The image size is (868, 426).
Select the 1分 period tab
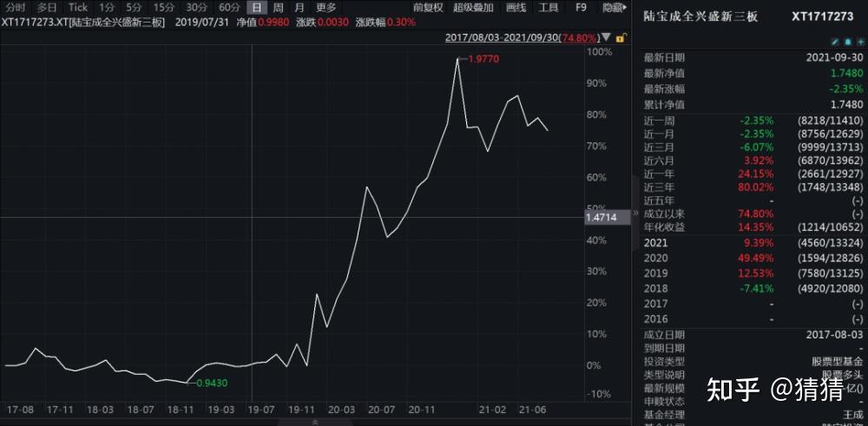(x=107, y=8)
